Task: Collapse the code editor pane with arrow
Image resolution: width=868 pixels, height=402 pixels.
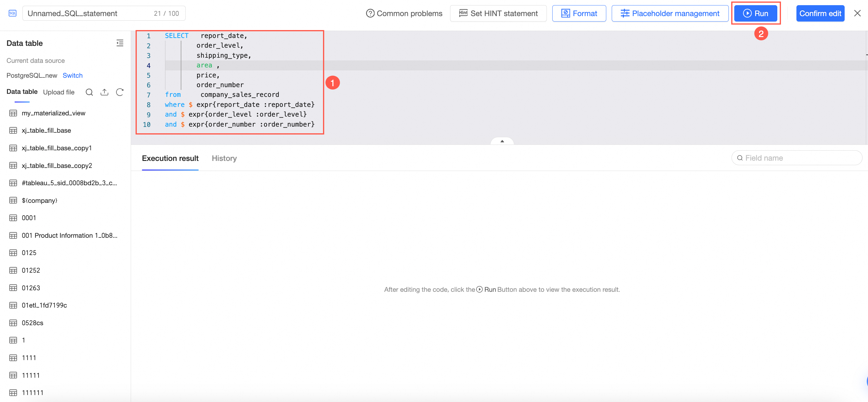Action: tap(502, 141)
